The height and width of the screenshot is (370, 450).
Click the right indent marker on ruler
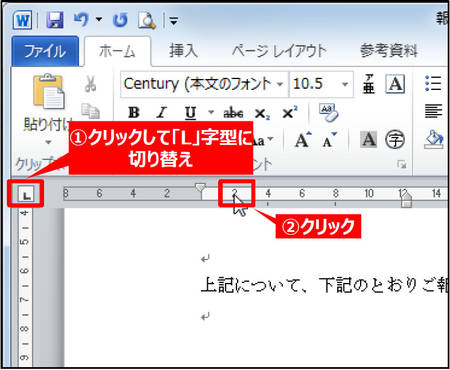click(x=406, y=200)
